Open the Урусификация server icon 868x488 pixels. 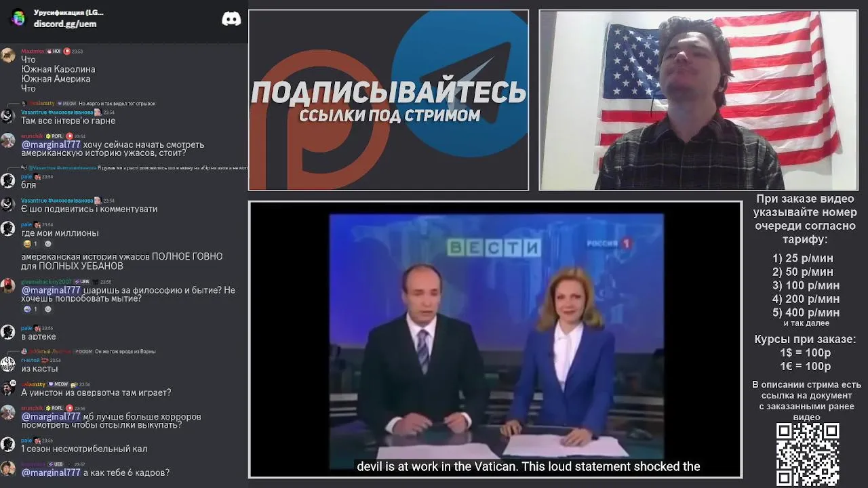[18, 18]
